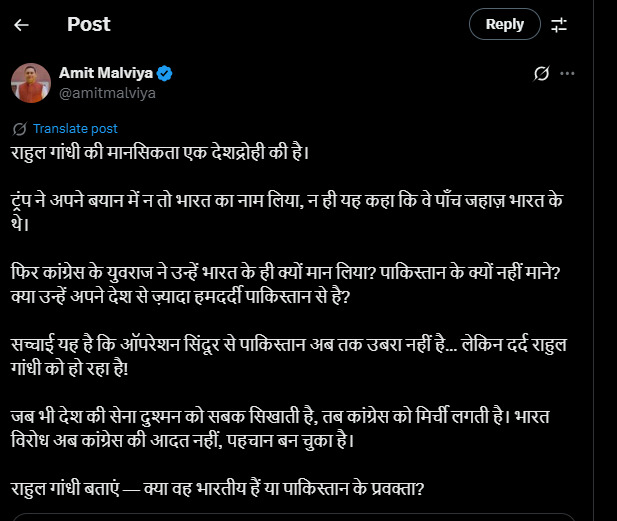Click the Translate post link
Image resolution: width=617 pixels, height=521 pixels.
[x=75, y=129]
